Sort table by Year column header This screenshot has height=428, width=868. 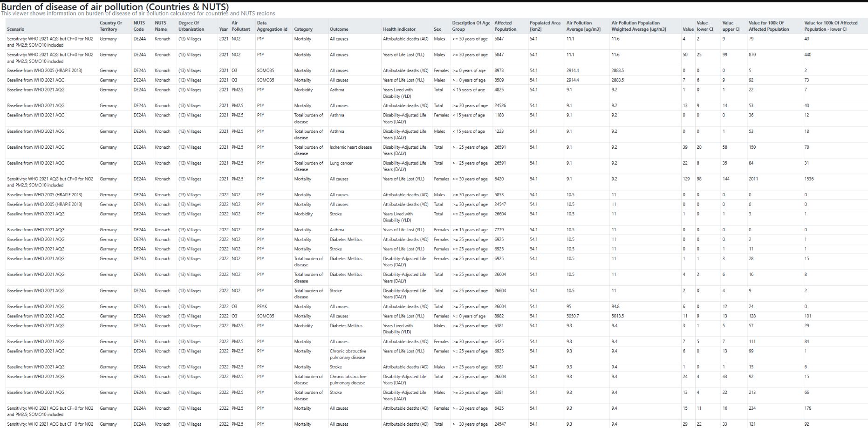click(x=224, y=29)
